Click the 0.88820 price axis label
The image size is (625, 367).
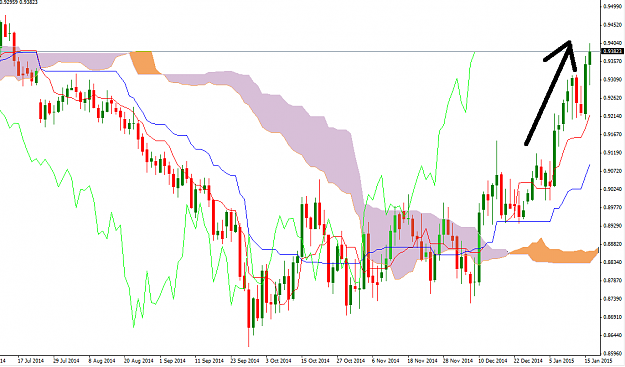(x=613, y=244)
